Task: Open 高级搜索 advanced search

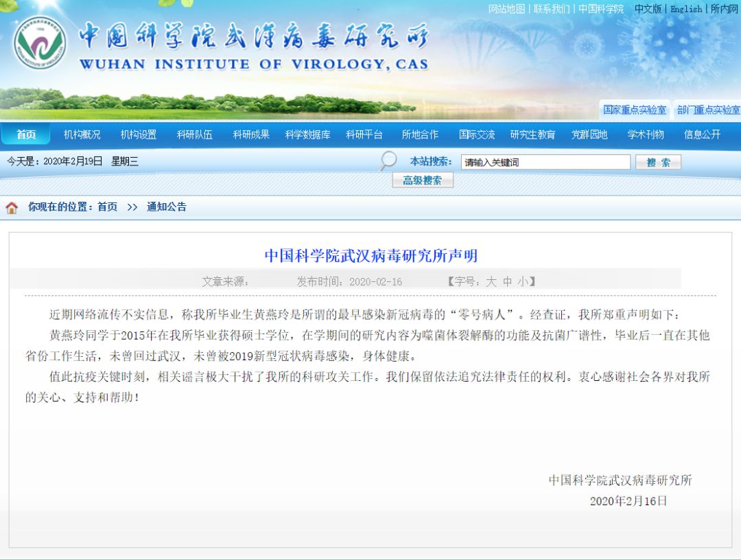Action: point(423,180)
